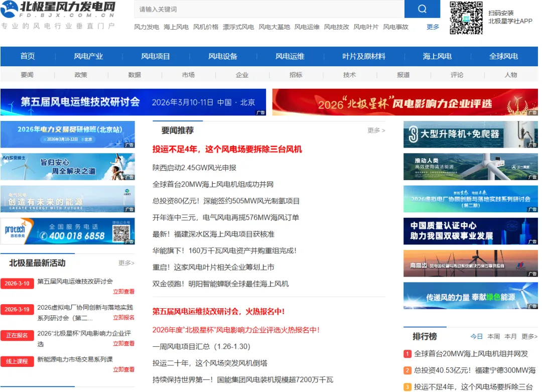Click 立即报名 for 虚拟电厂 seminar
Image resolution: width=542 pixels, height=392 pixels.
coord(124,317)
